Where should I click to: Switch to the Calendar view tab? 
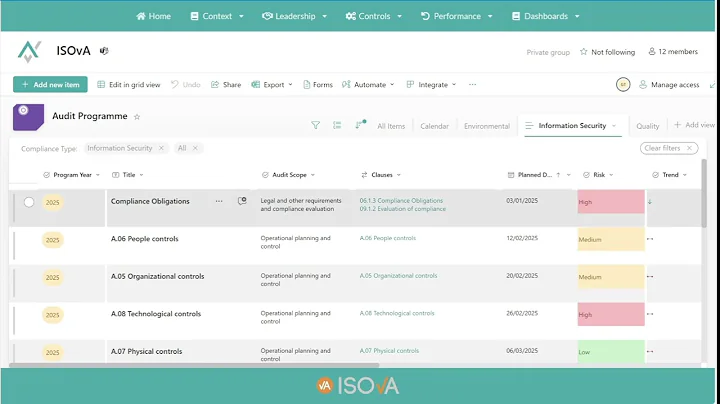point(434,126)
